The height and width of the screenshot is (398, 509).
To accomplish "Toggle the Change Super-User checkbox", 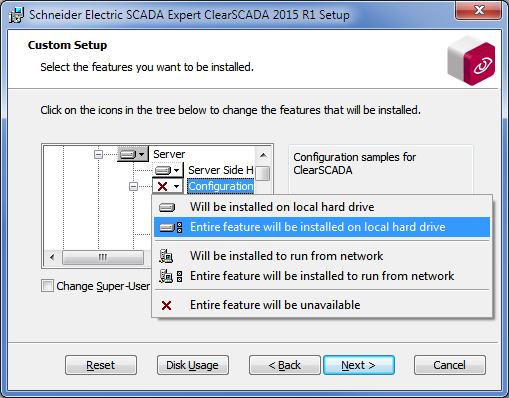I will tap(47, 286).
